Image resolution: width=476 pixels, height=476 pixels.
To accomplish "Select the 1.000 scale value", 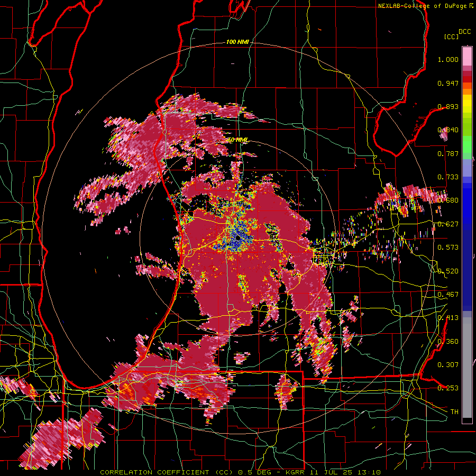I will point(448,59).
